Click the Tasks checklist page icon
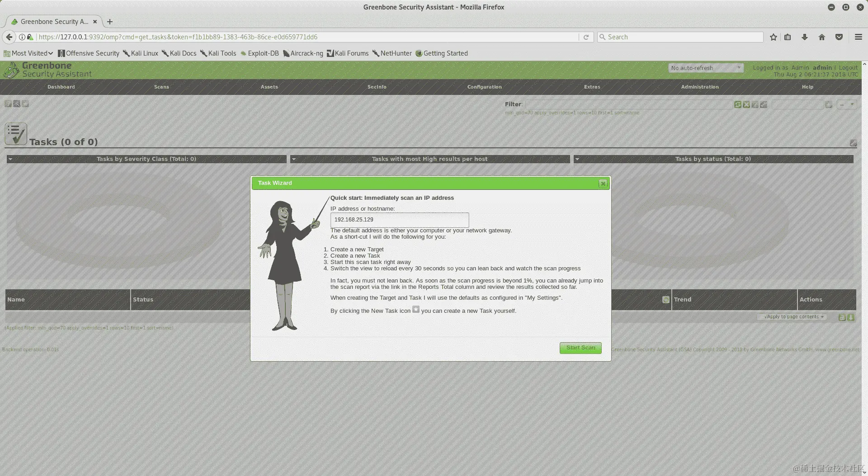The width and height of the screenshot is (868, 476). coord(16,134)
